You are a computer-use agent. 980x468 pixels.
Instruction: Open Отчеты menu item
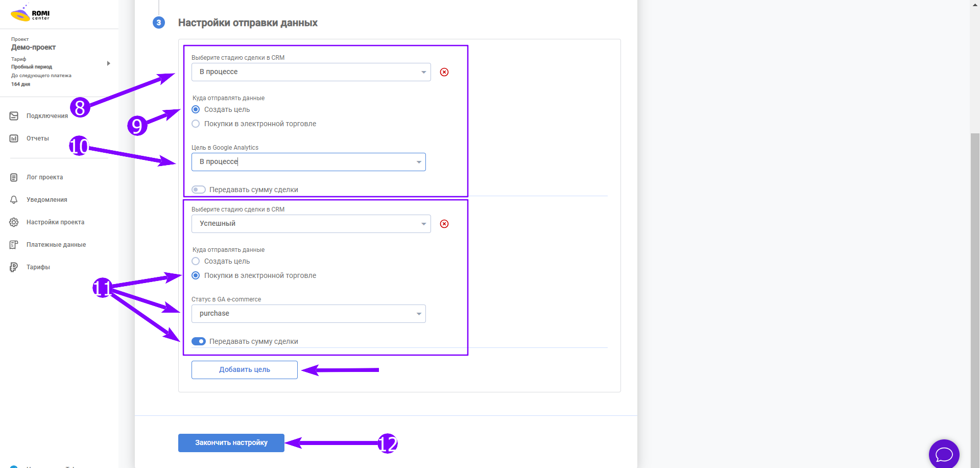(38, 138)
